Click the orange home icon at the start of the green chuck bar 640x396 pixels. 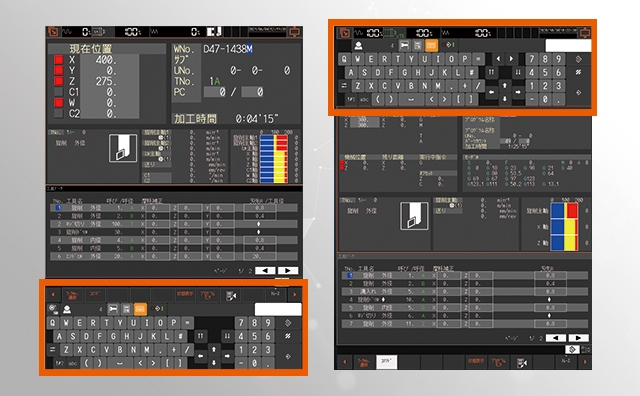(344, 33)
